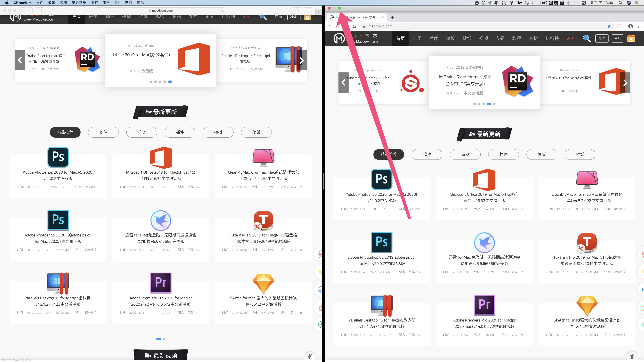Open the Chrome three-dot menu
This screenshot has height=362, width=644.
(x=639, y=26)
